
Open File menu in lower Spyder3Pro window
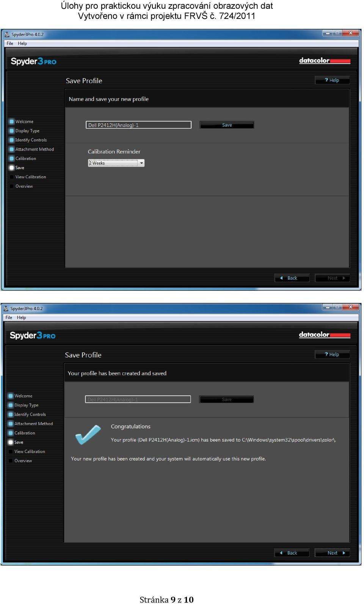pos(9,318)
